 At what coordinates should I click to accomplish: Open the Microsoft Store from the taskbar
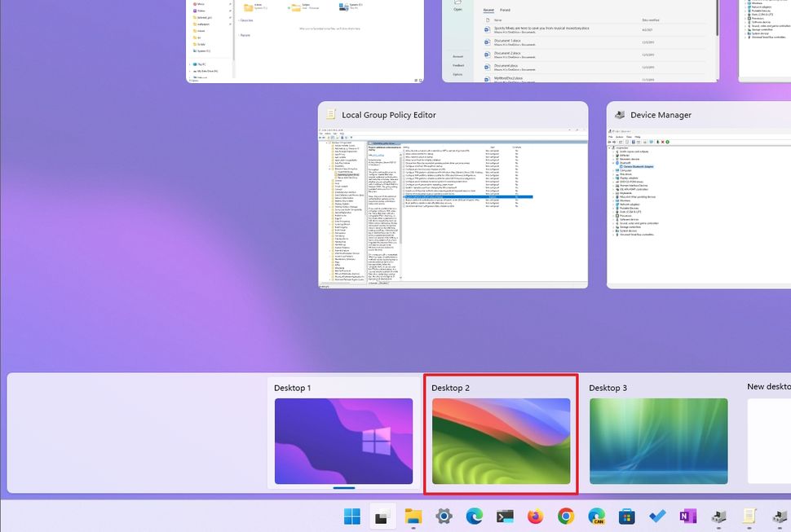pyautogui.click(x=627, y=516)
